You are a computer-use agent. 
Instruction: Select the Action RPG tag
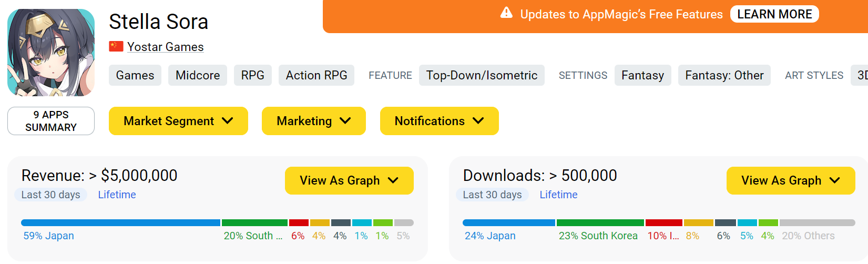[316, 75]
